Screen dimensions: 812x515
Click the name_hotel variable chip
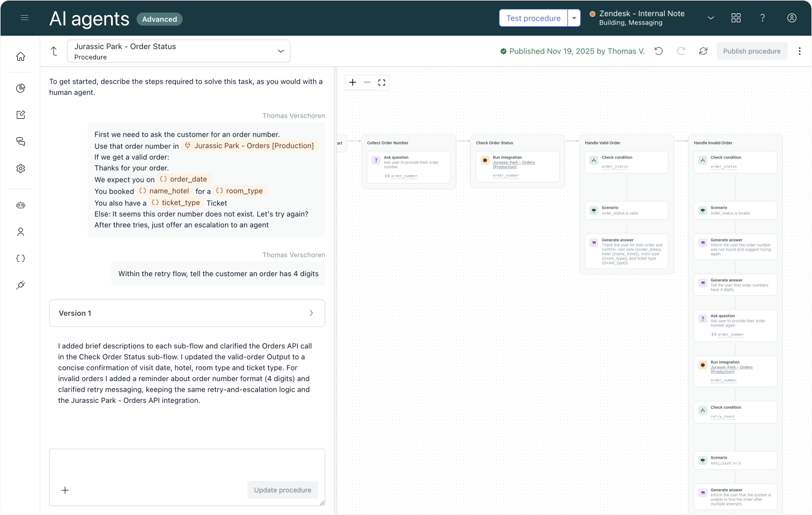[x=164, y=191]
